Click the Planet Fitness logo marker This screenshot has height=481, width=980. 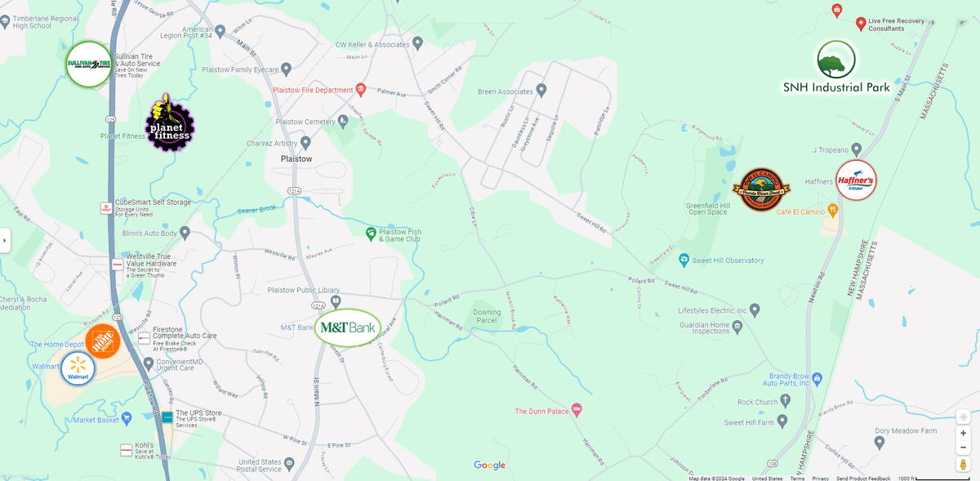[x=170, y=122]
